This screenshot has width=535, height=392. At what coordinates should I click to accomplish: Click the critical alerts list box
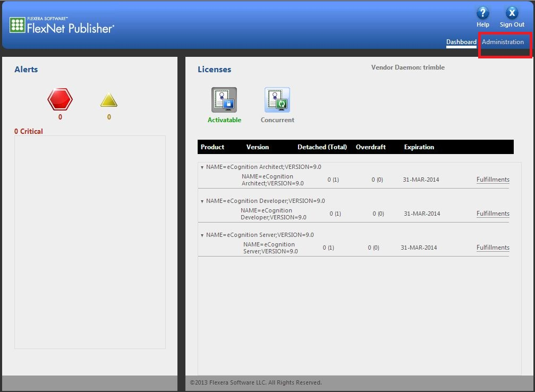pos(90,242)
